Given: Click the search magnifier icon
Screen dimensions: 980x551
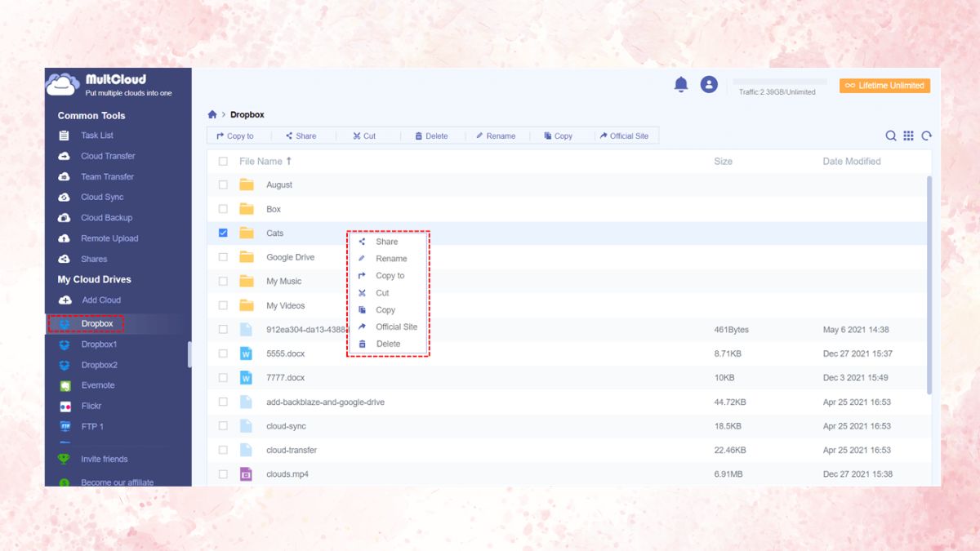Looking at the screenshot, I should coord(891,136).
